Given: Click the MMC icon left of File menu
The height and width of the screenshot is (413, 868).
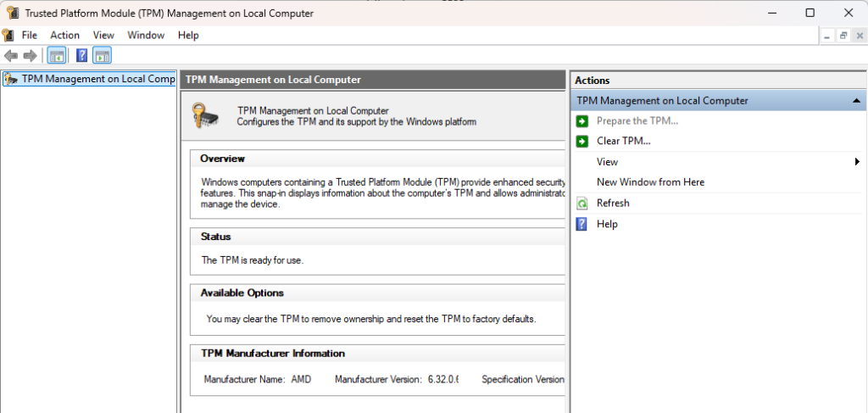Looking at the screenshot, I should pyautogui.click(x=8, y=35).
